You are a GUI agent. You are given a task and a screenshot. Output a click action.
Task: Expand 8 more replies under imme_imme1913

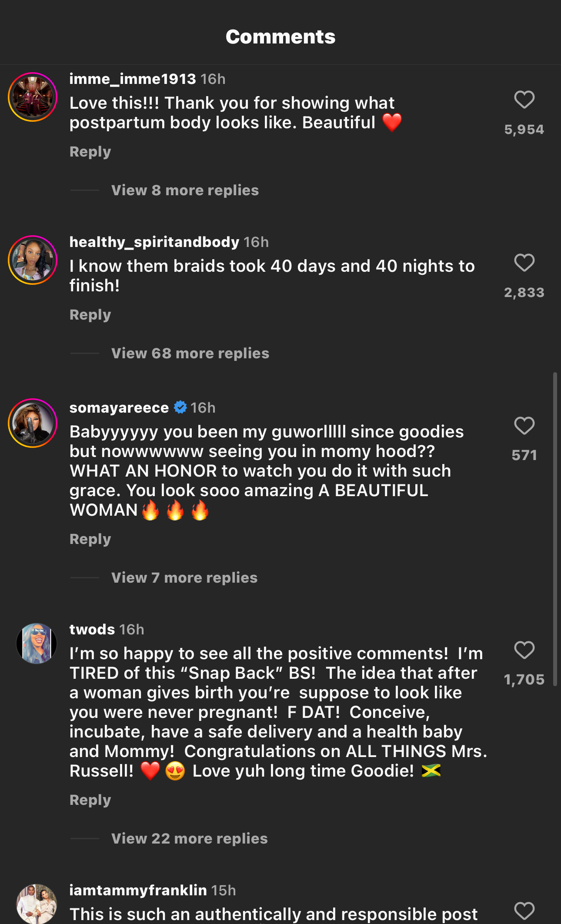tap(185, 190)
